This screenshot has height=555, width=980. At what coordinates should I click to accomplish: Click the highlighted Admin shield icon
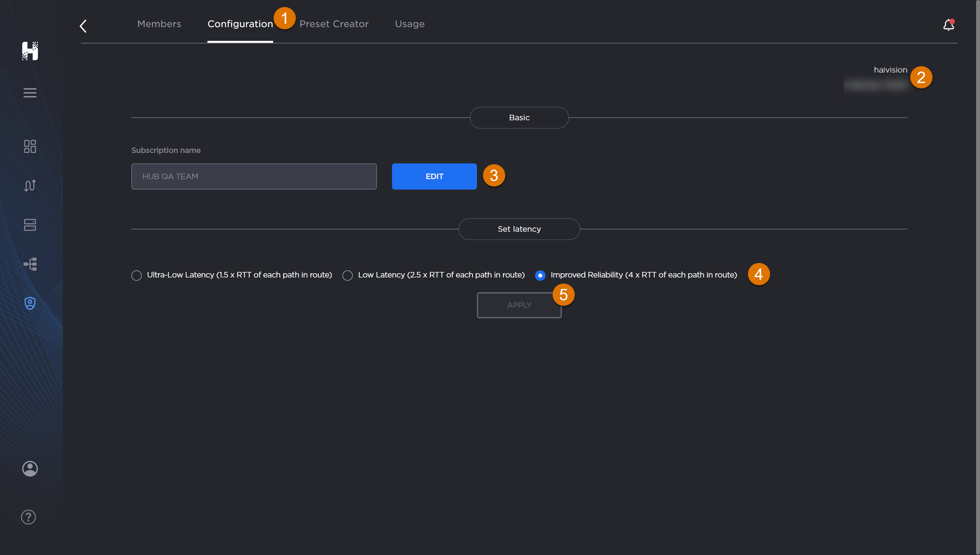30,303
